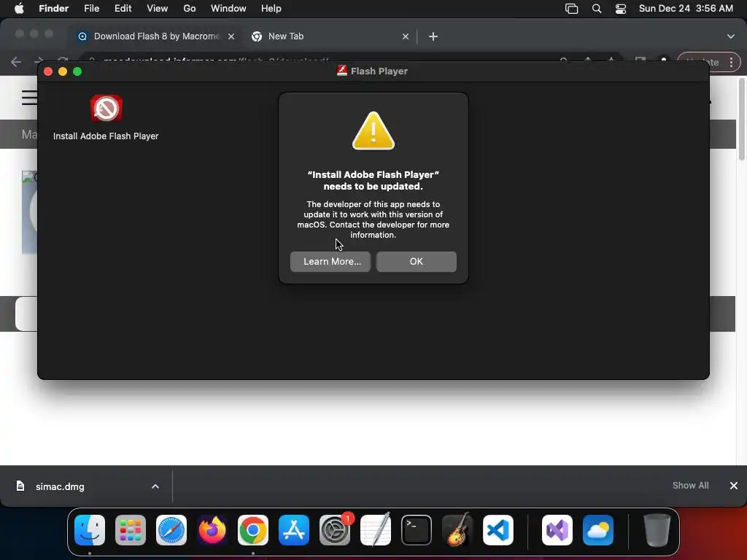This screenshot has width=747, height=560.
Task: Click Show All downloads
Action: 690,485
